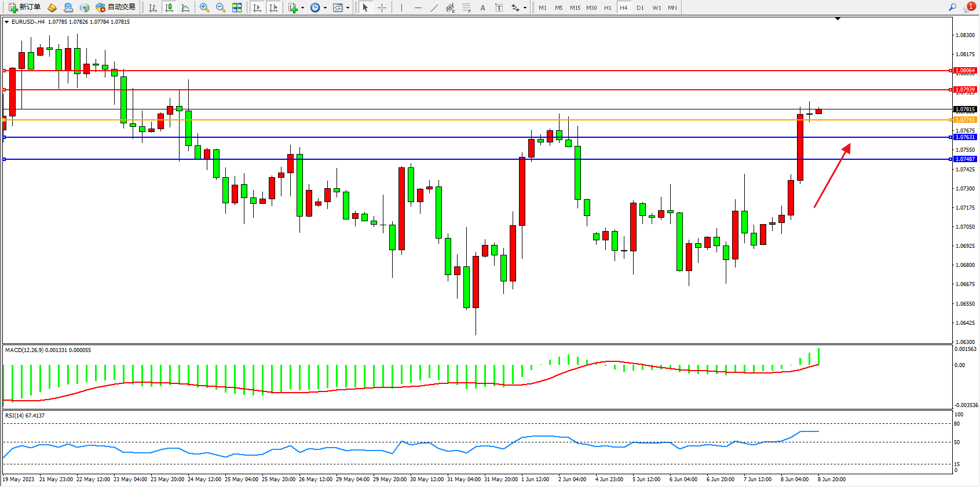Click the red notification badge in corner
The height and width of the screenshot is (487, 980).
point(971,6)
